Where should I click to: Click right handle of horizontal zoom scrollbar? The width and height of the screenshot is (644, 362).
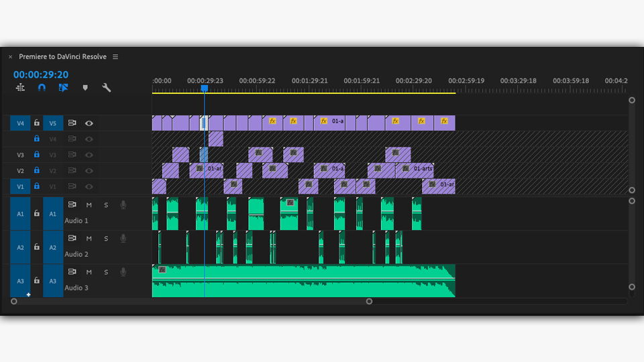369,301
